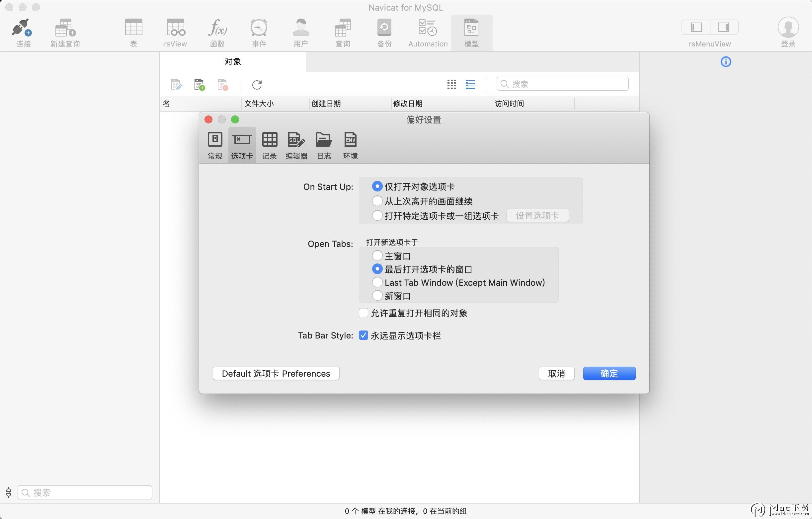Select the 模型 model icon in the main toolbar

pos(471,27)
